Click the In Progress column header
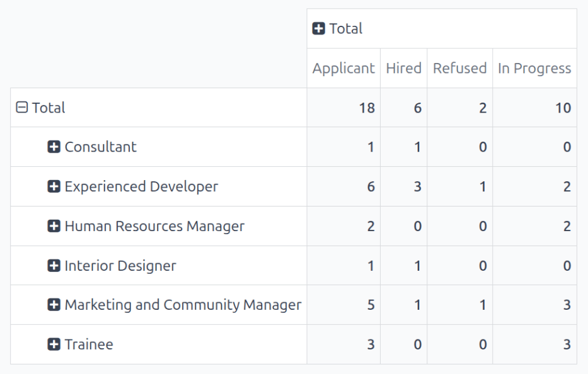 point(534,67)
